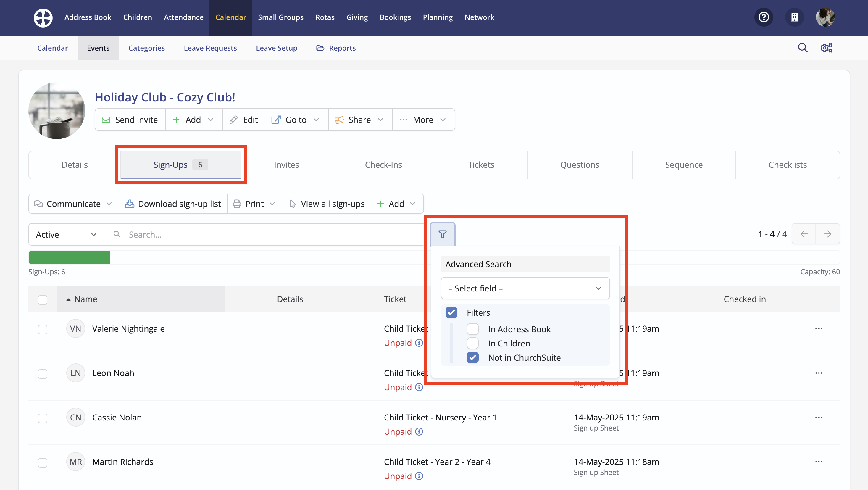Open the help question mark icon

coord(764,17)
